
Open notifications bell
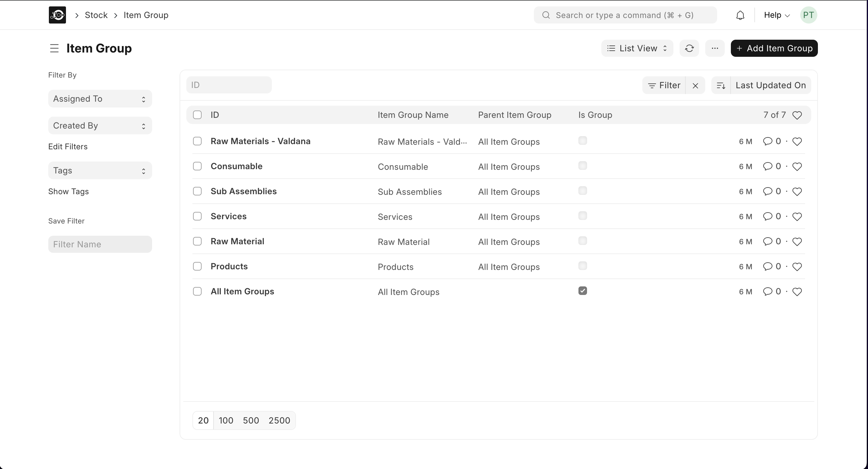[x=740, y=15]
